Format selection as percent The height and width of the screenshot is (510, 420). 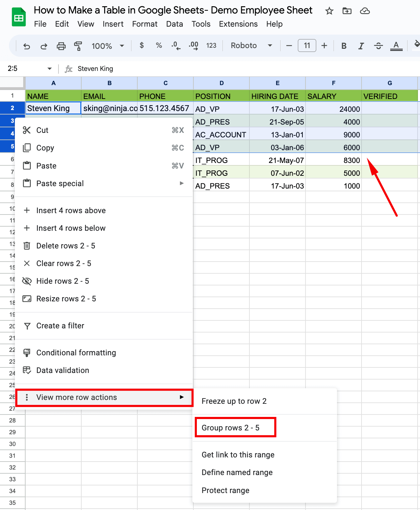click(159, 45)
